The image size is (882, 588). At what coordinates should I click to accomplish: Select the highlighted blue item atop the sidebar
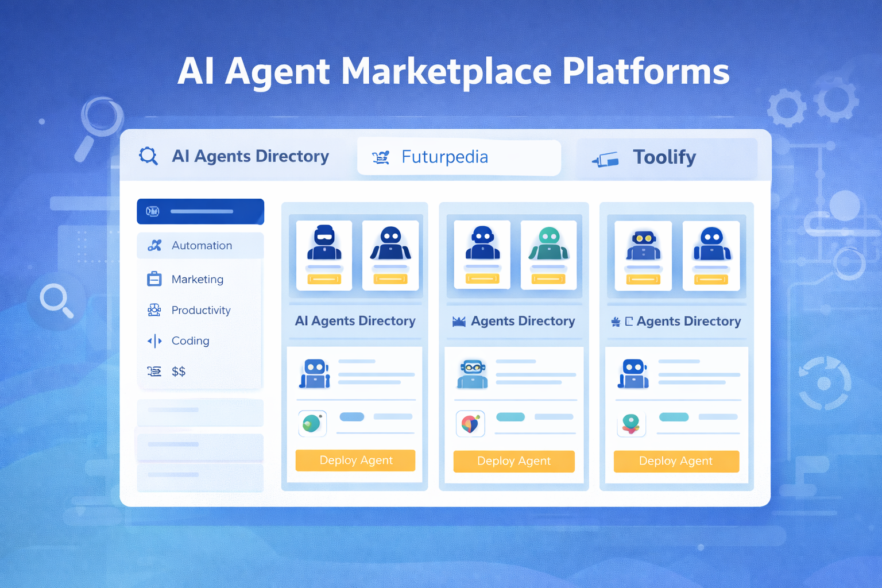point(200,211)
